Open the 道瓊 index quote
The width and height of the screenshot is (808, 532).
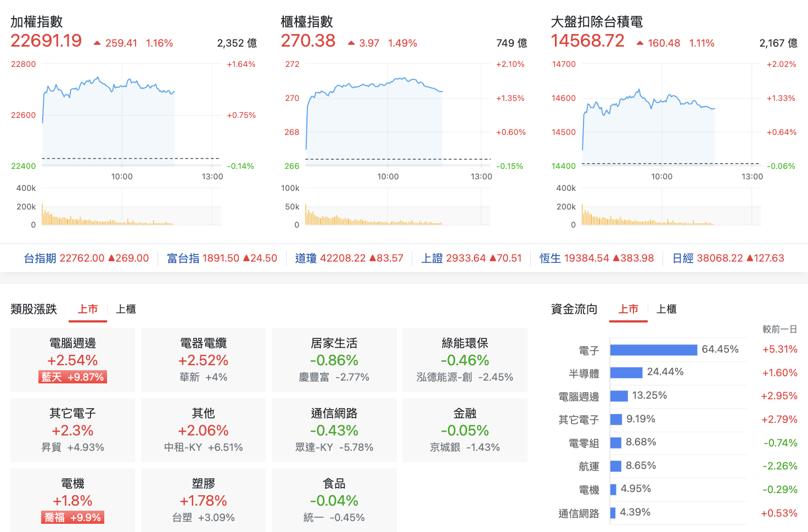pos(349,258)
